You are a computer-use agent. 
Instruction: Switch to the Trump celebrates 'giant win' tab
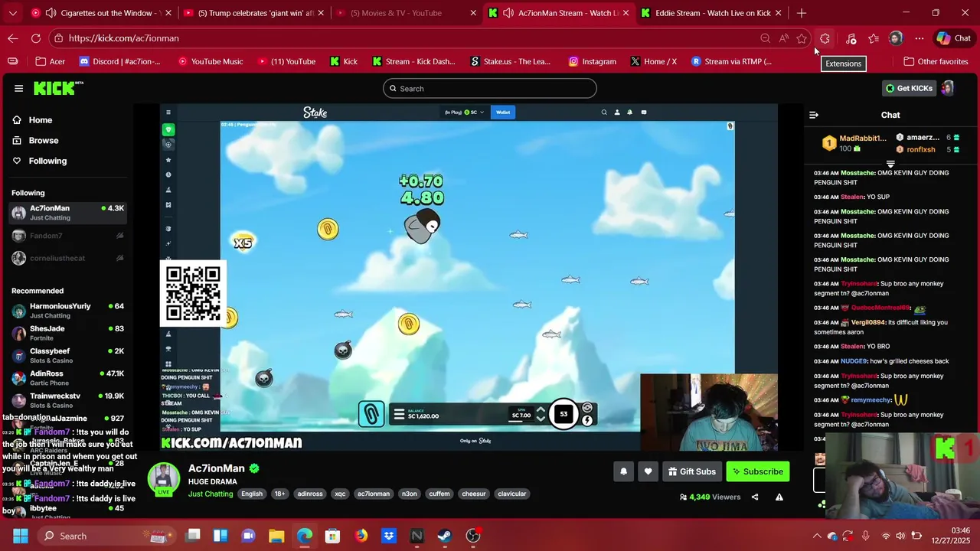click(x=256, y=13)
